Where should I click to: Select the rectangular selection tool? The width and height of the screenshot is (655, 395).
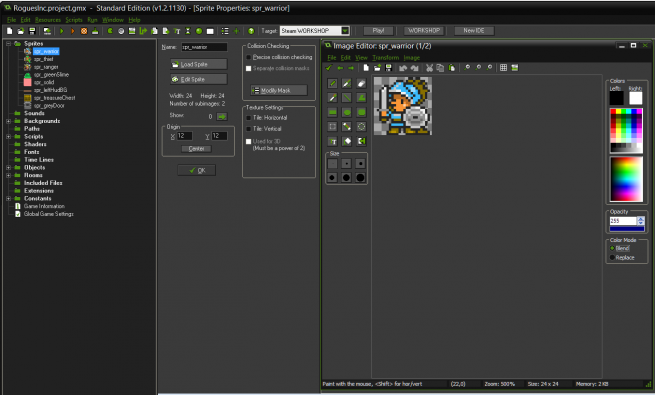[333, 126]
